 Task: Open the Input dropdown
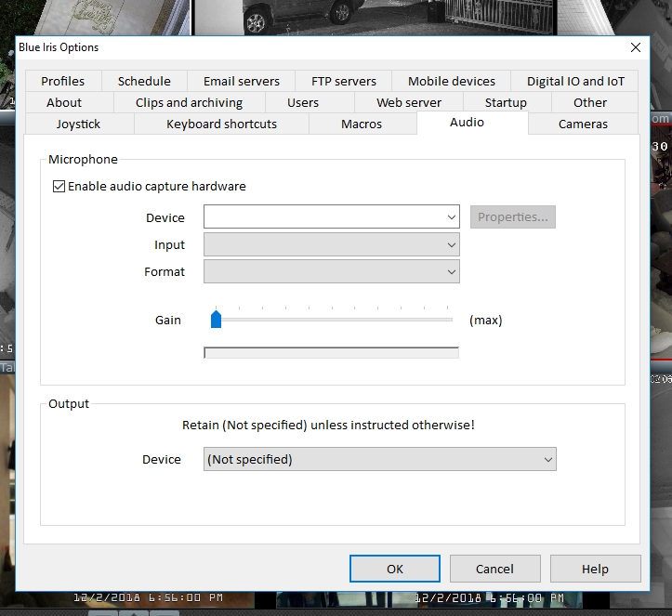(x=331, y=244)
